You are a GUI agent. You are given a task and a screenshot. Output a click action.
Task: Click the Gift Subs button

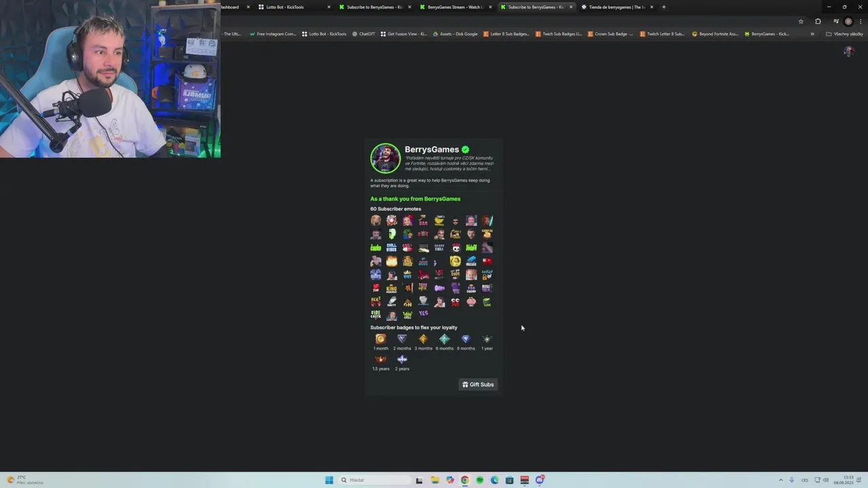pos(478,384)
